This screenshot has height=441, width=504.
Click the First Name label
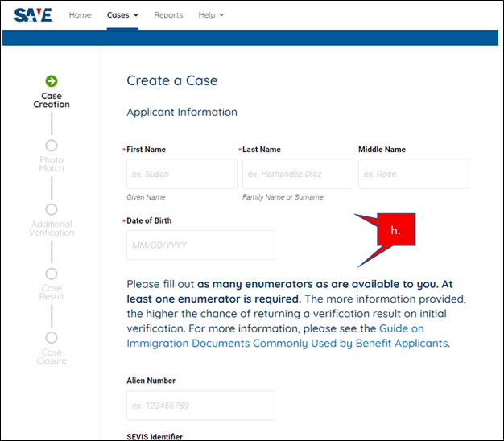tap(146, 150)
